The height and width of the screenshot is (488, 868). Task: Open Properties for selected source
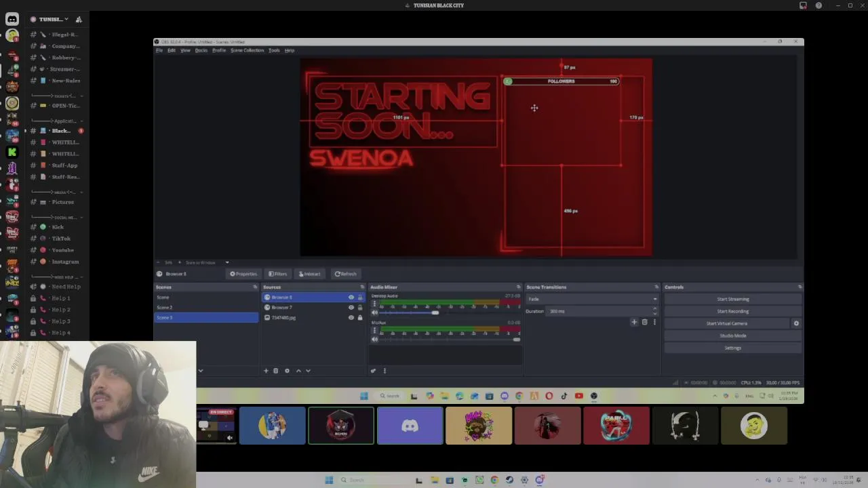(243, 274)
